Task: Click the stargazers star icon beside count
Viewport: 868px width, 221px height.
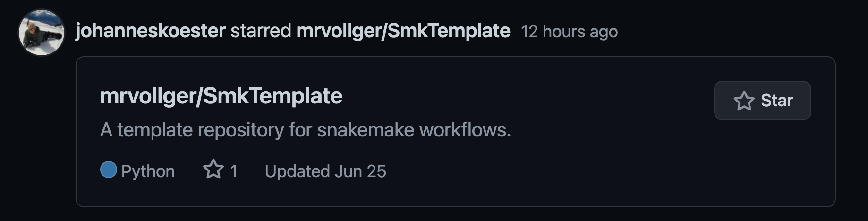Action: coord(213,170)
